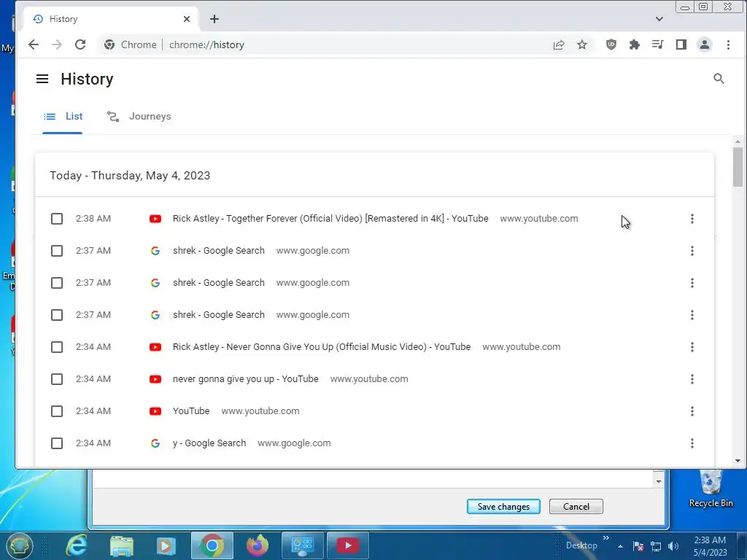Check the never gonna give you up search entry
The image size is (747, 560).
click(57, 379)
